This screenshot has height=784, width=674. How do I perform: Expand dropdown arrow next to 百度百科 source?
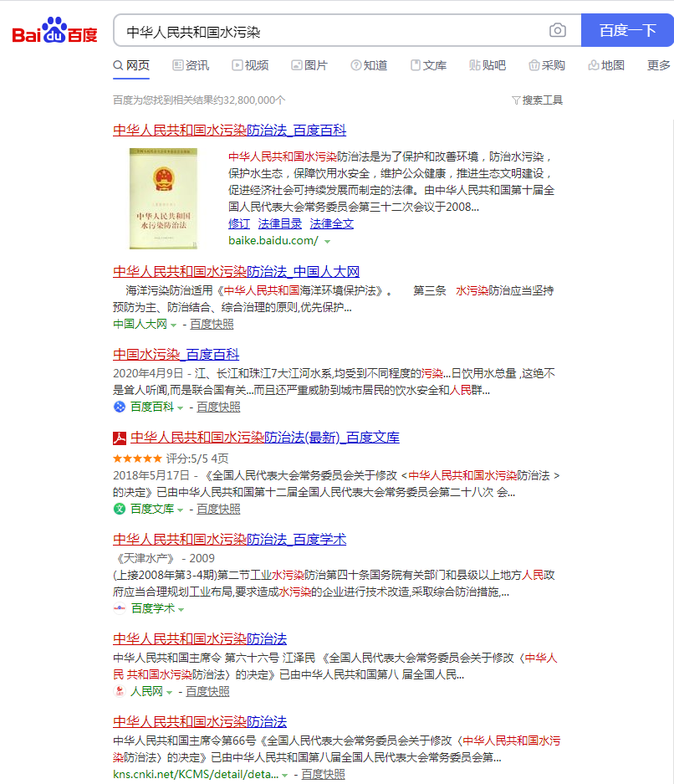[x=181, y=408]
